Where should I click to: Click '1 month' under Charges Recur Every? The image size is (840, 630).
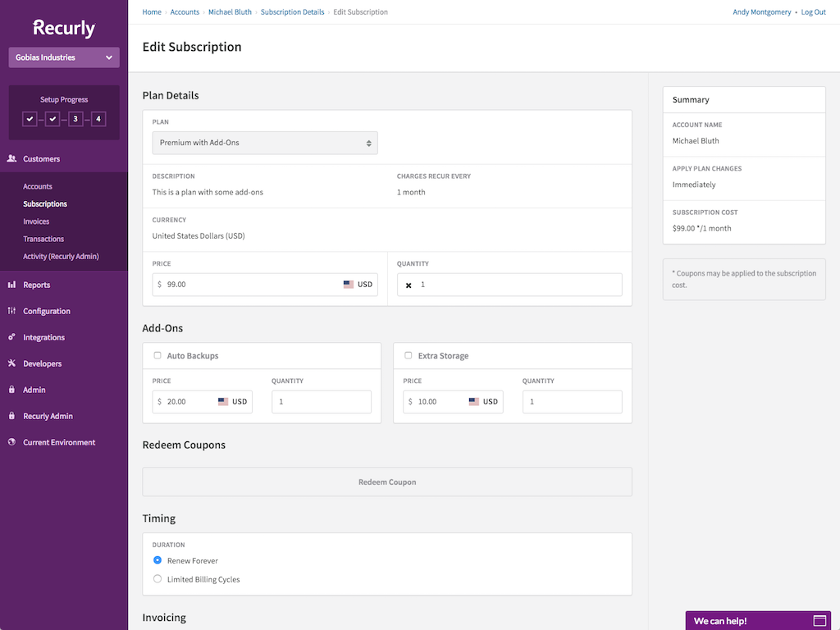[x=411, y=192]
